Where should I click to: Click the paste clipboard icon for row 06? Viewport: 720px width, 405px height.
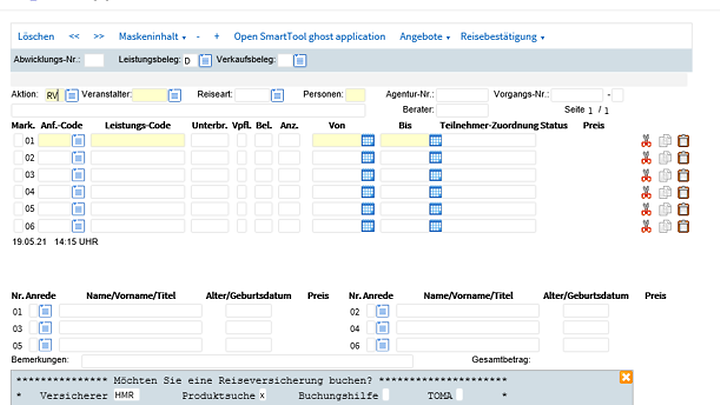[684, 226]
